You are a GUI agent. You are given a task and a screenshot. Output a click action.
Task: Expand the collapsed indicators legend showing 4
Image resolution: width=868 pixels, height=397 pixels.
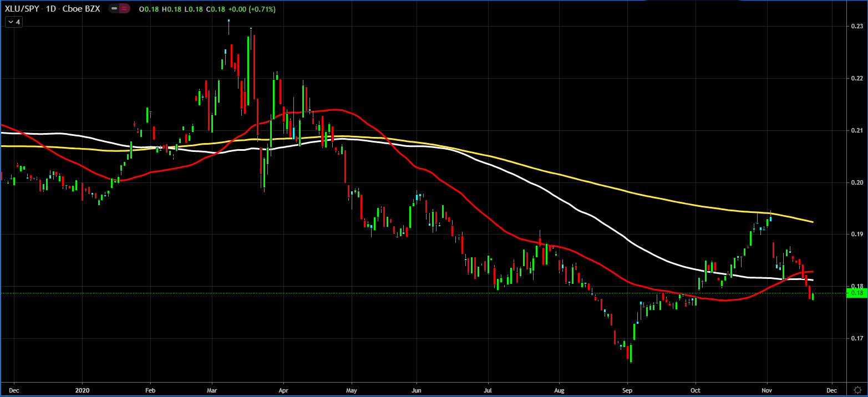13,22
